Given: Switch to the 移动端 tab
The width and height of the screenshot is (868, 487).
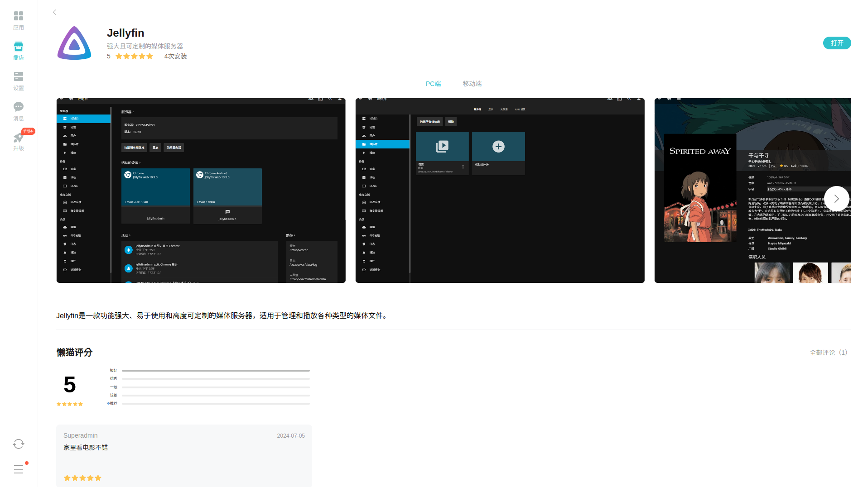Looking at the screenshot, I should point(472,84).
